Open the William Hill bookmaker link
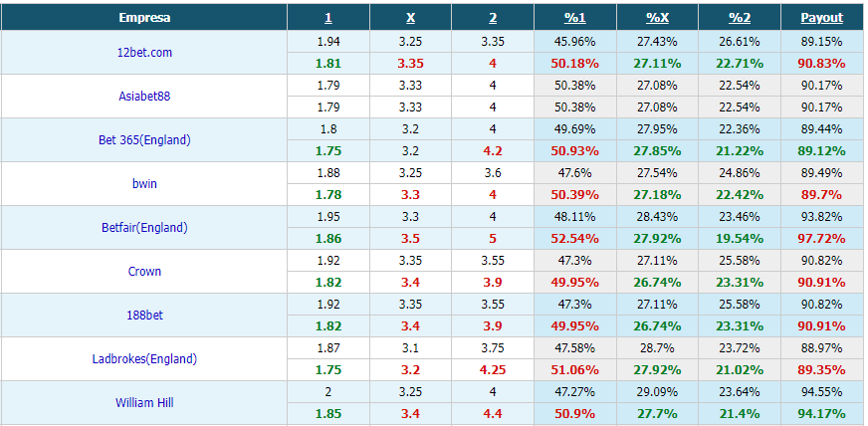The height and width of the screenshot is (426, 868). (x=144, y=403)
